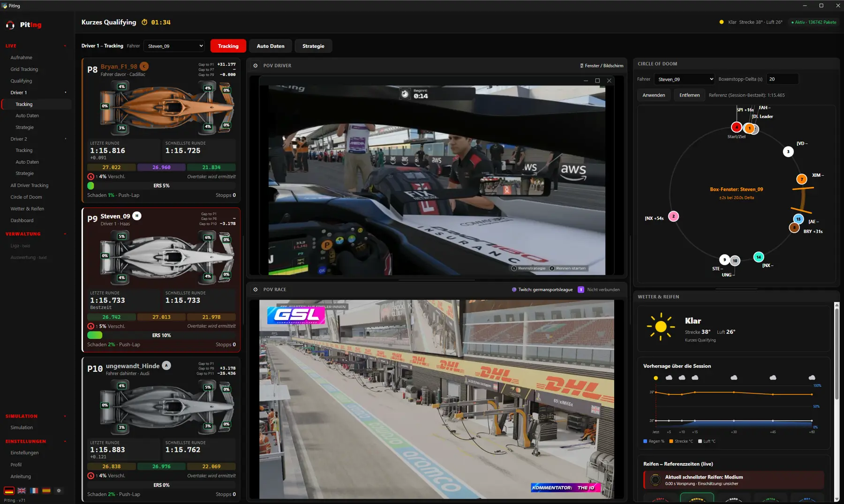Viewport: 844px width, 504px height.
Task: Toggle Regen % series in forecast legend
Action: coord(654,441)
